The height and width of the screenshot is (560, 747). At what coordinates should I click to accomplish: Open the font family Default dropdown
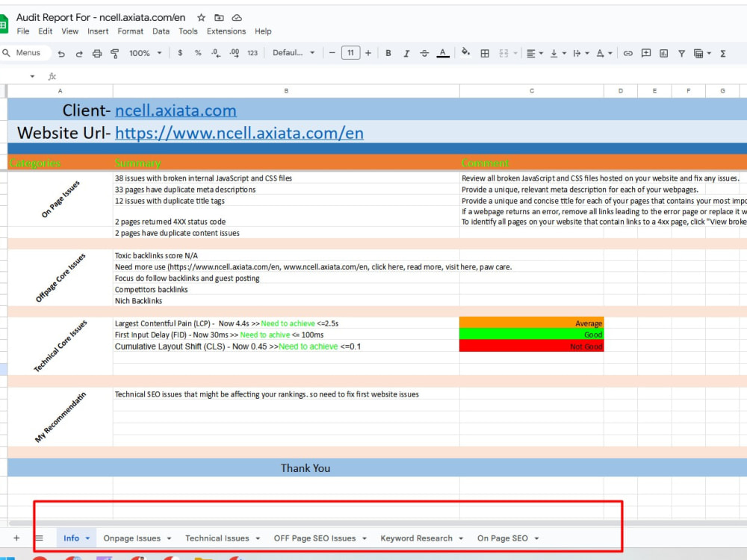coord(294,53)
